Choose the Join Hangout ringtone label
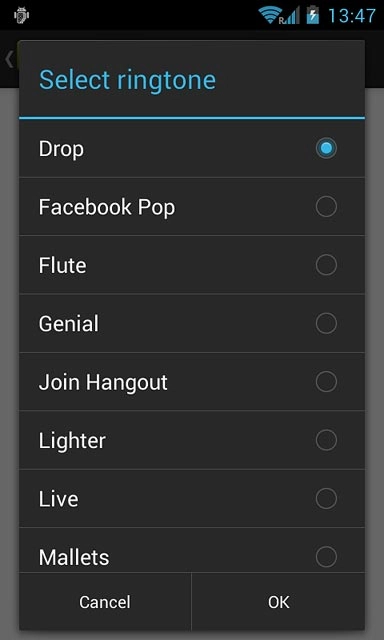384x640 pixels. pos(103,383)
